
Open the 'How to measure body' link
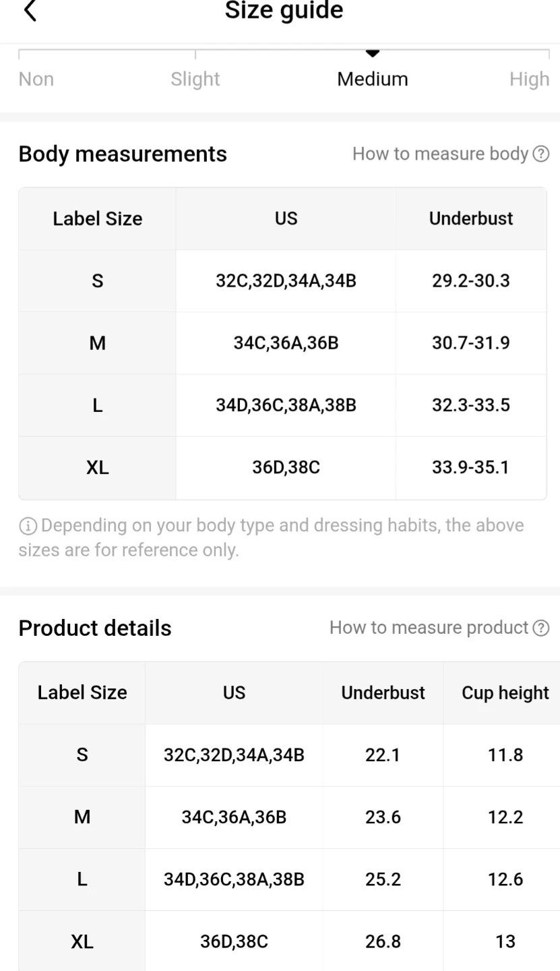click(x=440, y=154)
